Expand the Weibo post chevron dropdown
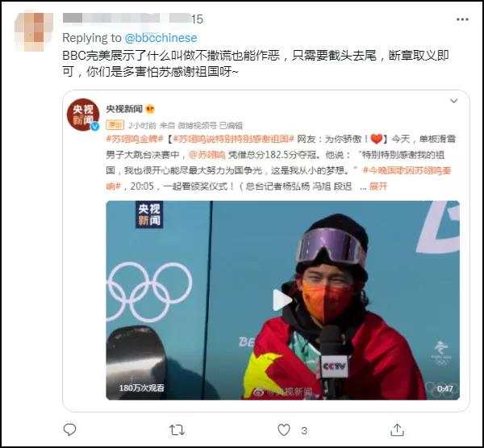This screenshot has height=448, width=484. 453,101
